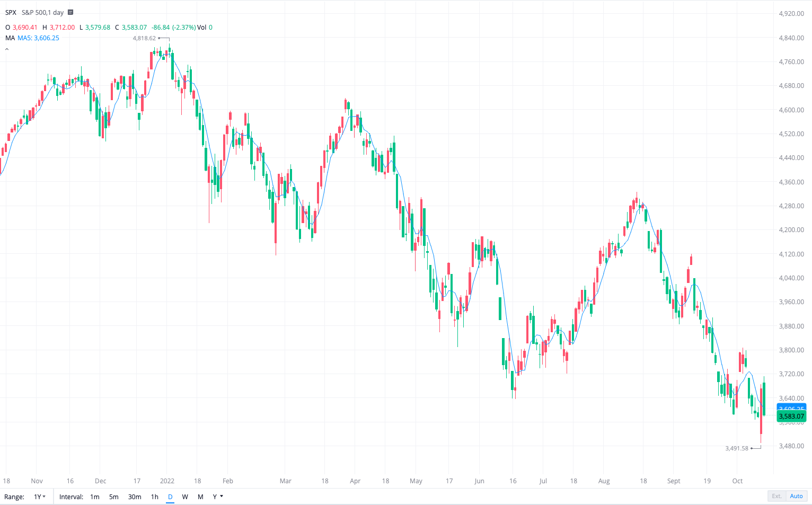Click the green last price tag 3,583.07

[x=791, y=417]
